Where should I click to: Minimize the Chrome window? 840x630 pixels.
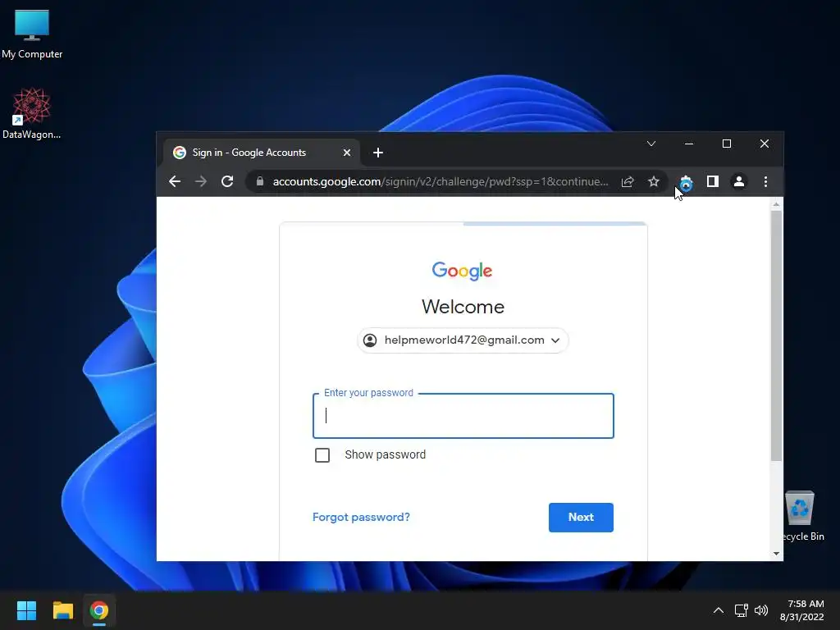[689, 144]
